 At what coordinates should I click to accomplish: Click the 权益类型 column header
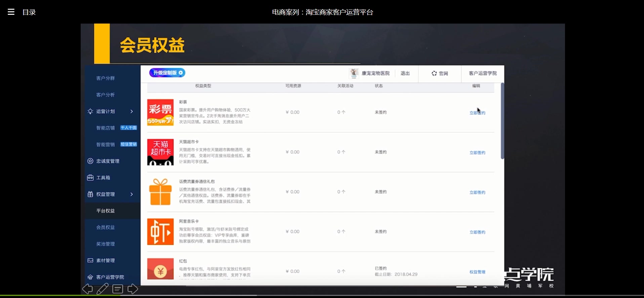click(203, 86)
